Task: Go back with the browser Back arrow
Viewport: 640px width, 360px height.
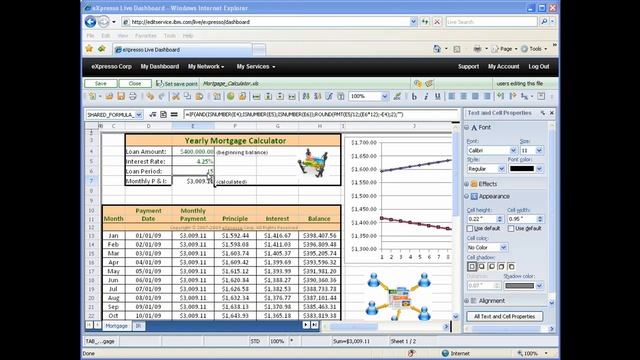Action: [x=90, y=22]
